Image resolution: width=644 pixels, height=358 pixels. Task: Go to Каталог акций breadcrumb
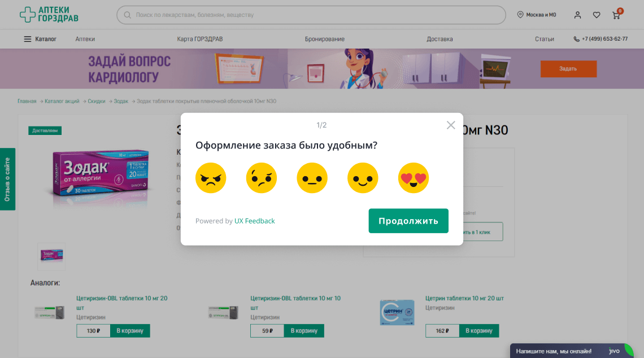click(x=62, y=101)
